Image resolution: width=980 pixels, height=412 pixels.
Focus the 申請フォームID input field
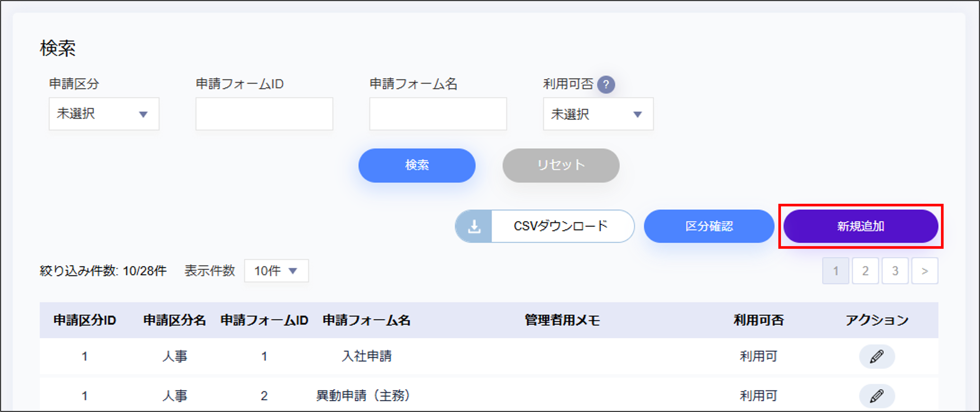pos(265,114)
